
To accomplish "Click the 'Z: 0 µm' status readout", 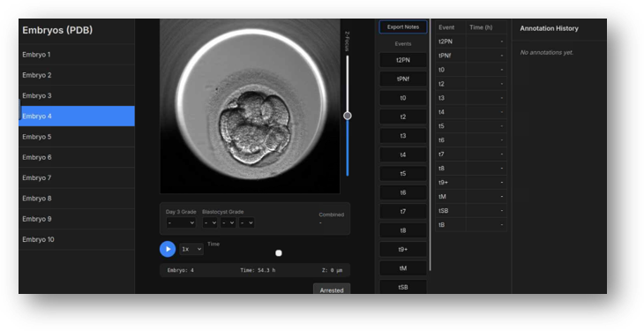I will coord(332,270).
